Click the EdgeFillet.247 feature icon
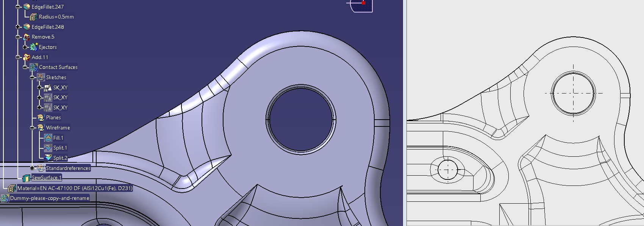 coord(27,7)
